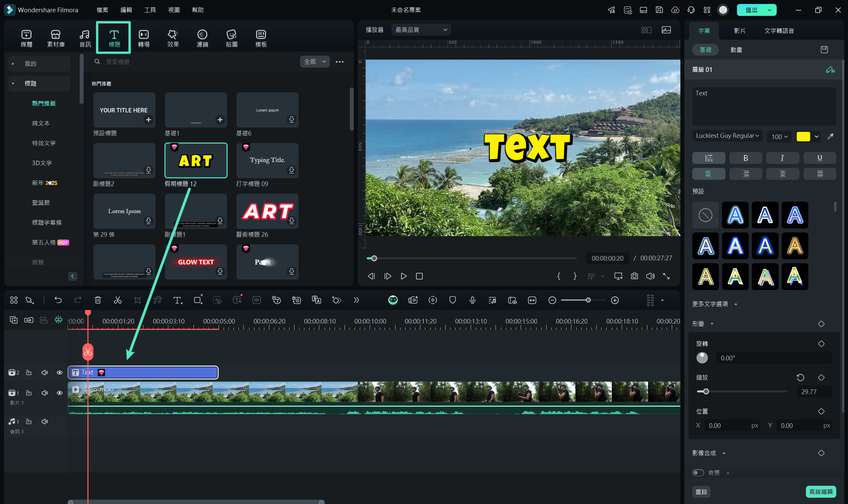848x504 pixels.
Task: Click the scissors split icon in timeline toolbar
Action: click(118, 300)
